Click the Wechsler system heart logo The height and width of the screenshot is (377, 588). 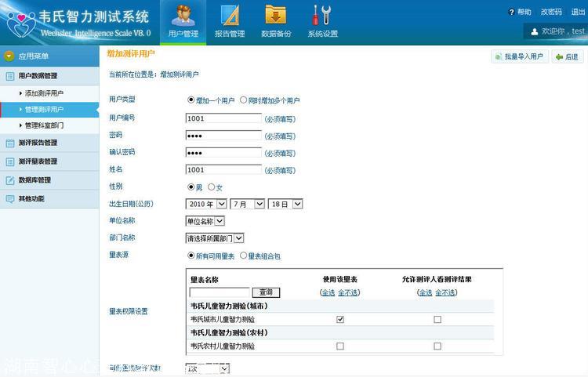21,24
